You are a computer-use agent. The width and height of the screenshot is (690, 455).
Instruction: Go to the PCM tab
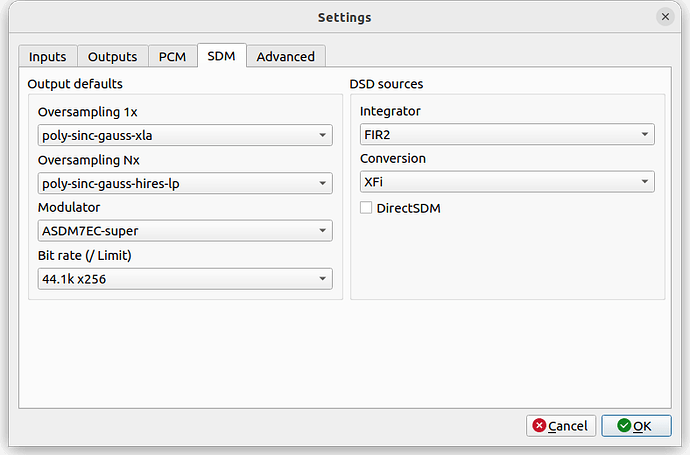[172, 57]
